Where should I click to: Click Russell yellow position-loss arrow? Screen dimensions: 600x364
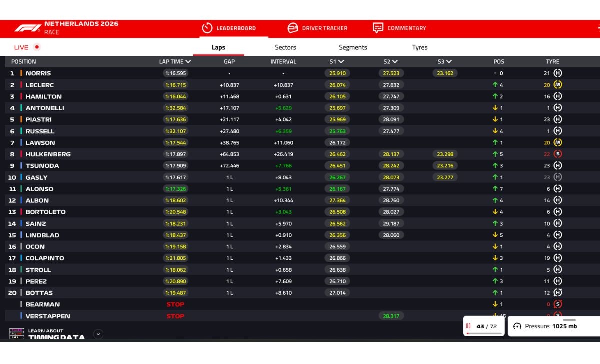click(x=495, y=131)
